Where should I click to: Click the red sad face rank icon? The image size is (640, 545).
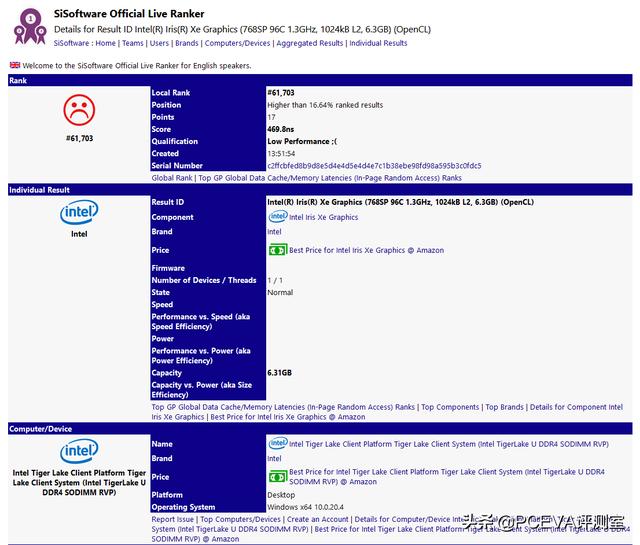coord(79,110)
